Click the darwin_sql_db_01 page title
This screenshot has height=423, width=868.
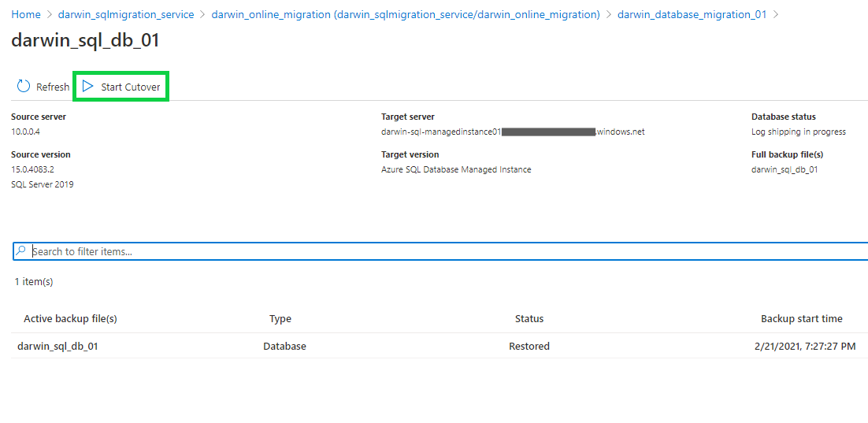coord(85,41)
